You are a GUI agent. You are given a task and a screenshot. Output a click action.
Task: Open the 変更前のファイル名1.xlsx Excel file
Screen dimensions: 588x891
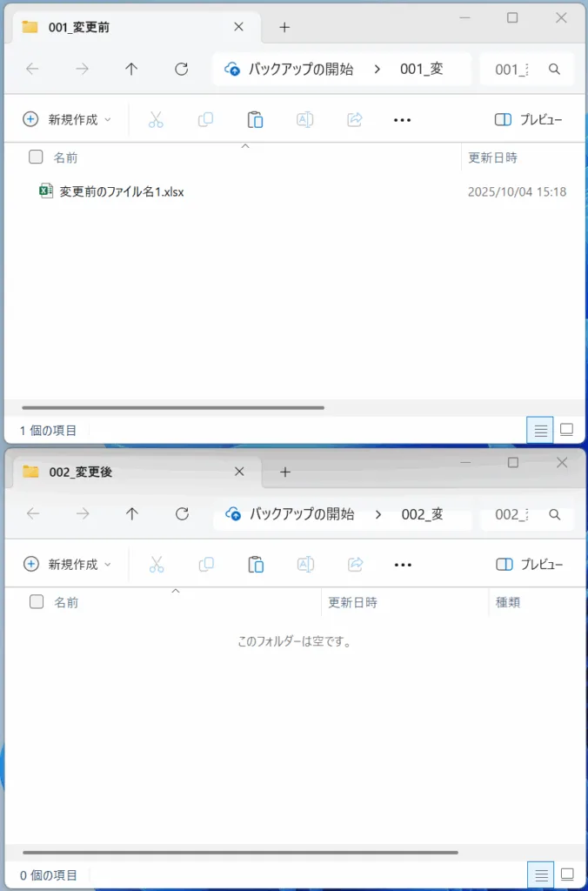tap(121, 191)
